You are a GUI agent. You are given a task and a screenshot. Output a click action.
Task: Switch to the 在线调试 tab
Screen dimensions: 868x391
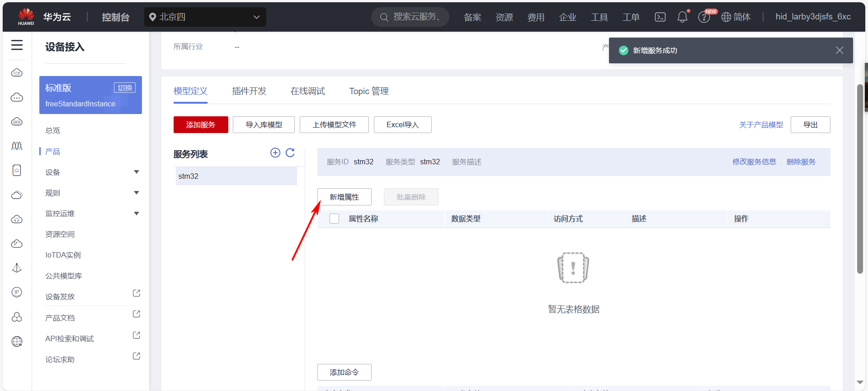coord(307,91)
